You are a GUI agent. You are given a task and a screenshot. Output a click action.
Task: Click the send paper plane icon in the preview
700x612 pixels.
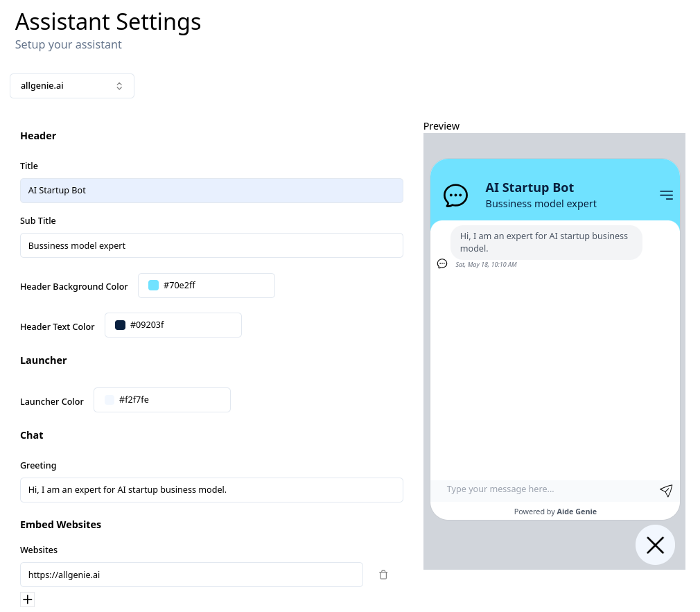(665, 490)
